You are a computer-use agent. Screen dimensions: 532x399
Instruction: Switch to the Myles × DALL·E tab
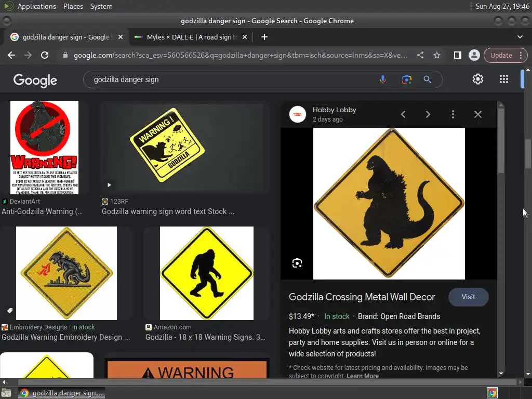(192, 37)
